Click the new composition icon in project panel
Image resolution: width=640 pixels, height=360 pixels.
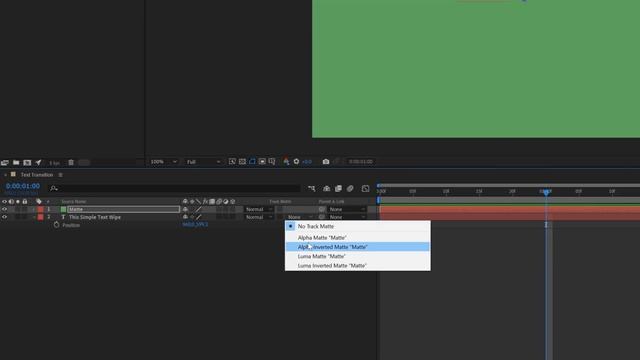coord(27,162)
